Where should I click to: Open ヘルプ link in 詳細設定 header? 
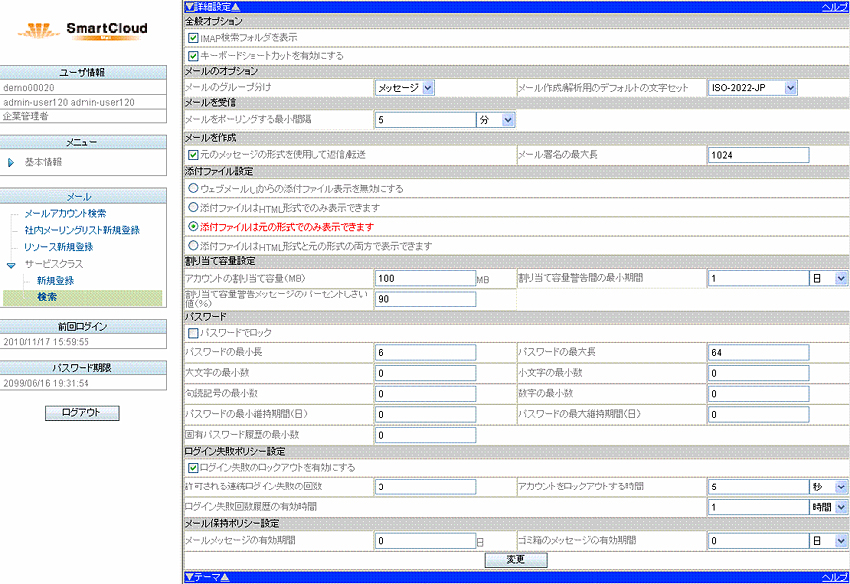835,7
